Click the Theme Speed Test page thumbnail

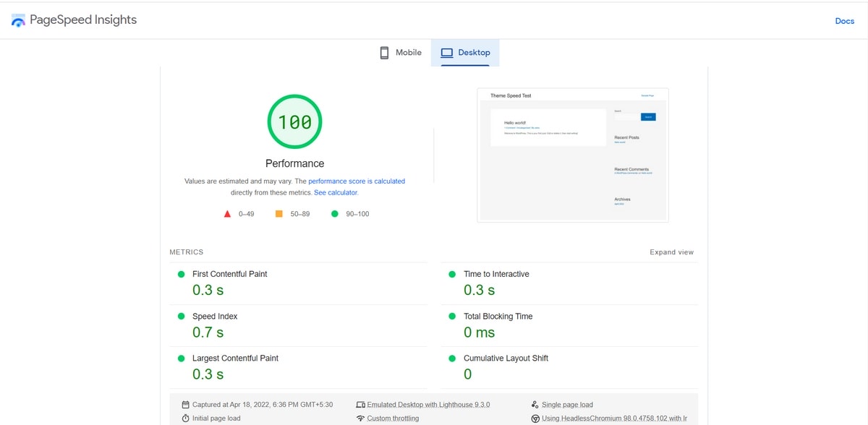(572, 155)
